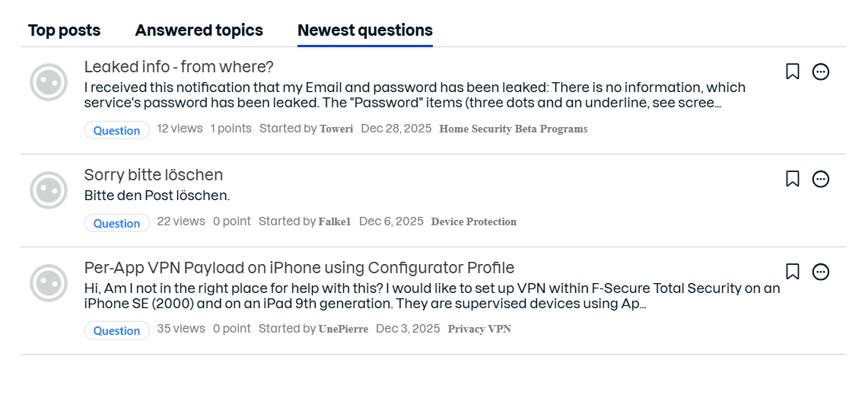868x398 pixels.
Task: Open options menu for 'Leaked info' post
Action: 820,72
